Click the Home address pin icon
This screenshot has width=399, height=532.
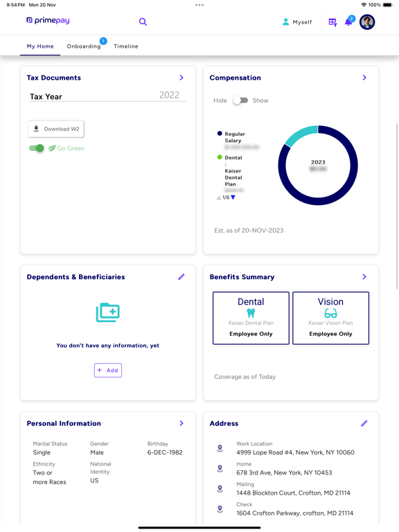click(x=220, y=468)
